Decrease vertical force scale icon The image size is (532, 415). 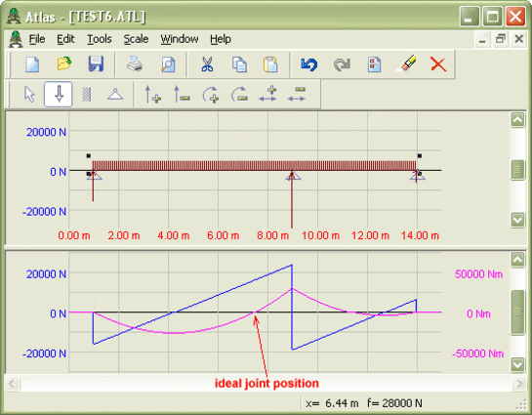182,95
